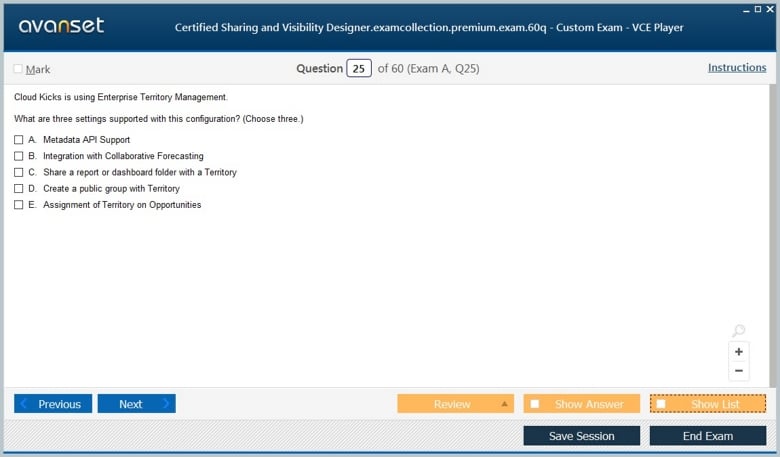Open the Instructions link
Viewport: 780px width, 457px height.
tap(736, 68)
